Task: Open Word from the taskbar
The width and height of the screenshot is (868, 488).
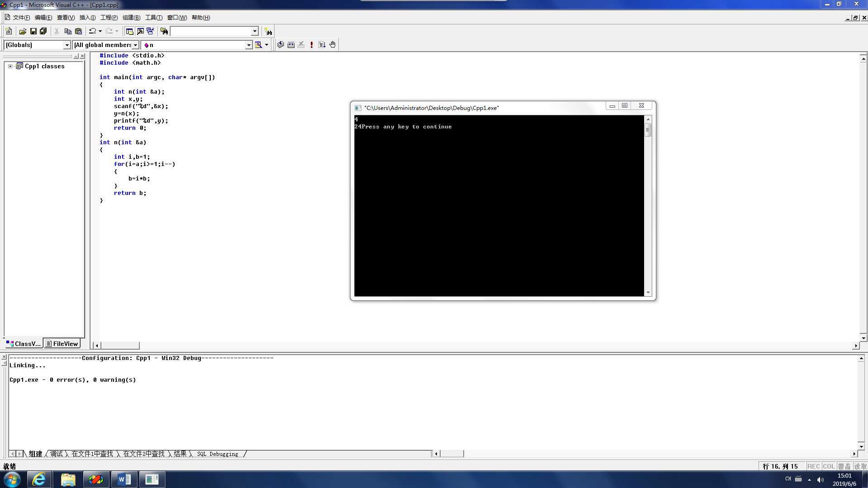Action: point(124,479)
